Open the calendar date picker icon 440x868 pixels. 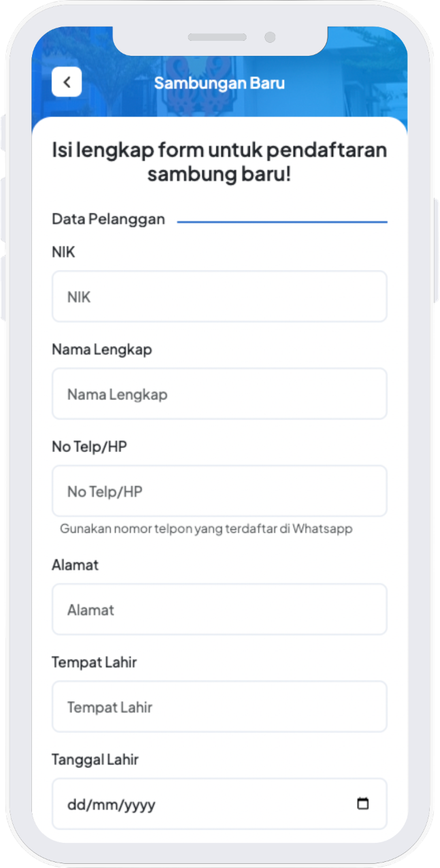pyautogui.click(x=363, y=803)
